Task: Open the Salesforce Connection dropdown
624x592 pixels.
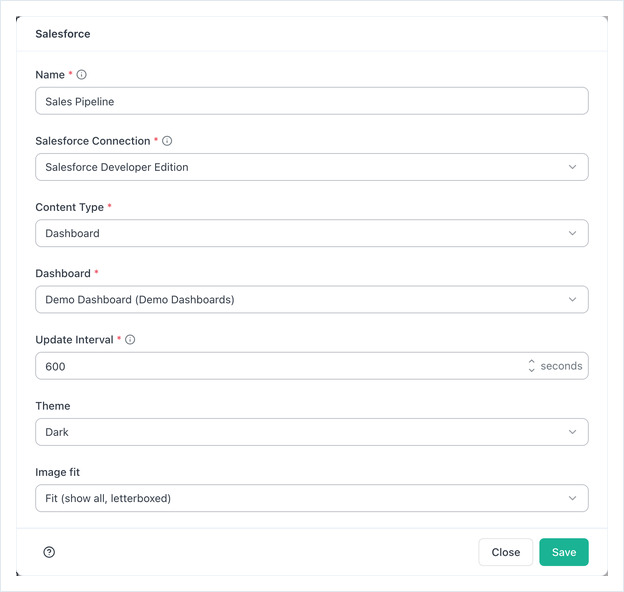Action: coord(312,167)
